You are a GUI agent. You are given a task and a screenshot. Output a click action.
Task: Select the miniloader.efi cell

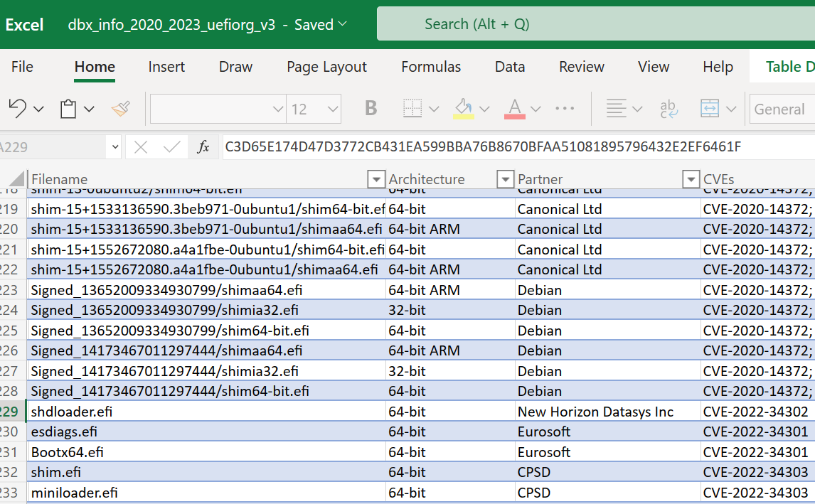pyautogui.click(x=206, y=493)
